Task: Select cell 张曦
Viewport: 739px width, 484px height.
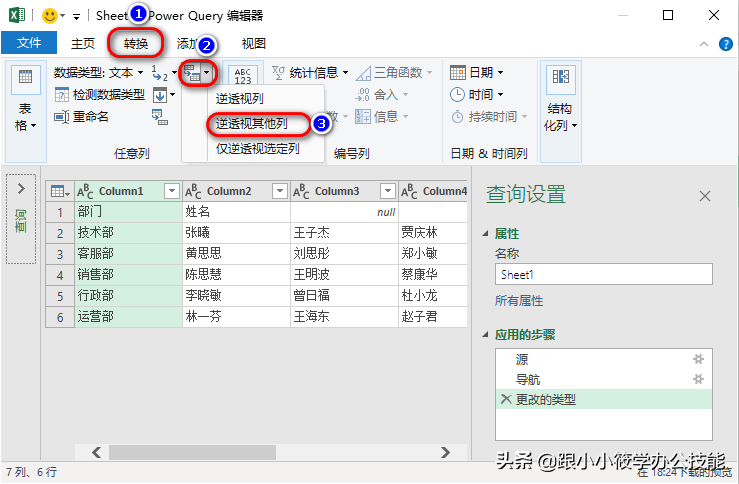Action: pos(236,232)
